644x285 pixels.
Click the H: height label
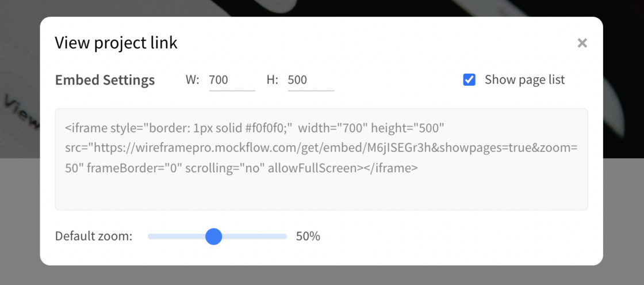click(273, 80)
